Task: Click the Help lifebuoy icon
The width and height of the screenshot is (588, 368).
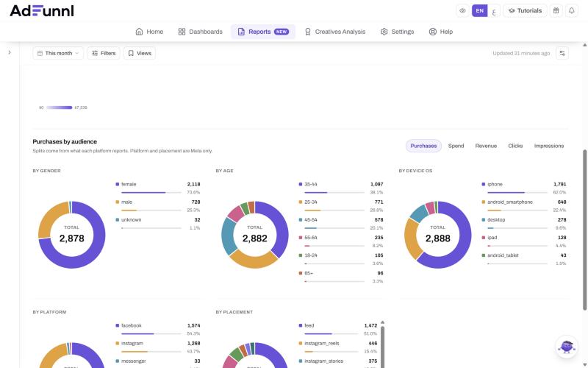Action: [433, 32]
